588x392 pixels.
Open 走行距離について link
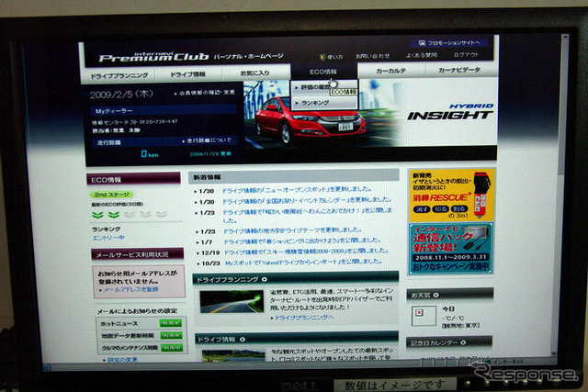(207, 140)
